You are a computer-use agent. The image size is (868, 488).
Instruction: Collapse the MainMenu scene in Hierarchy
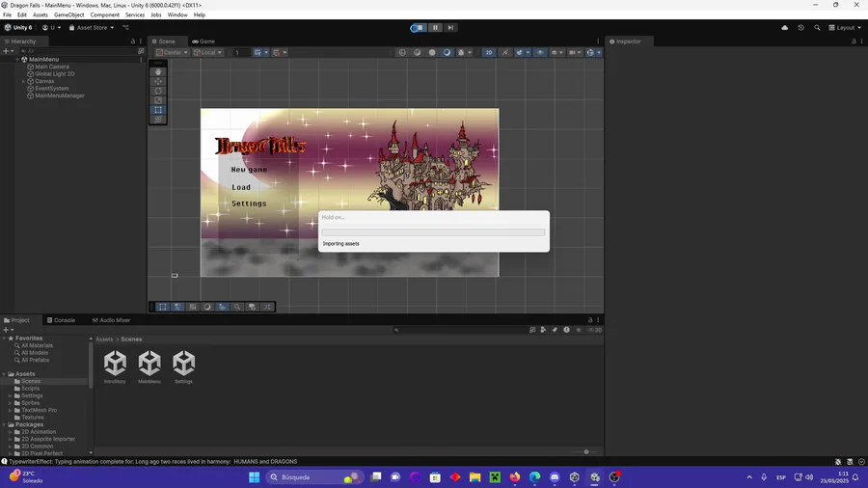click(x=17, y=59)
